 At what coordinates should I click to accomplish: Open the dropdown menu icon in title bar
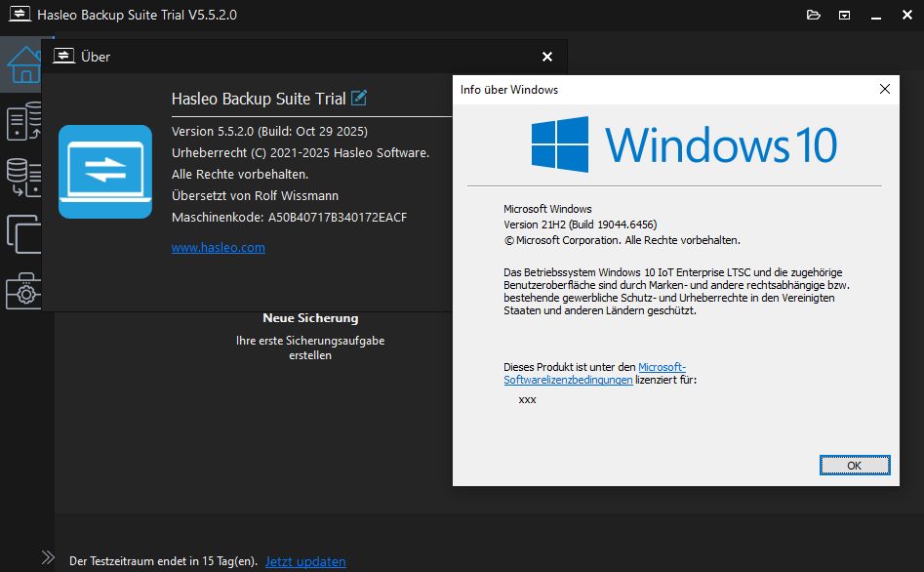844,16
